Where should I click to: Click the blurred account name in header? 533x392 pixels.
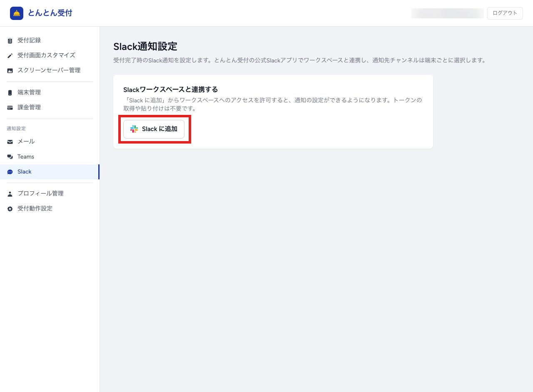447,13
